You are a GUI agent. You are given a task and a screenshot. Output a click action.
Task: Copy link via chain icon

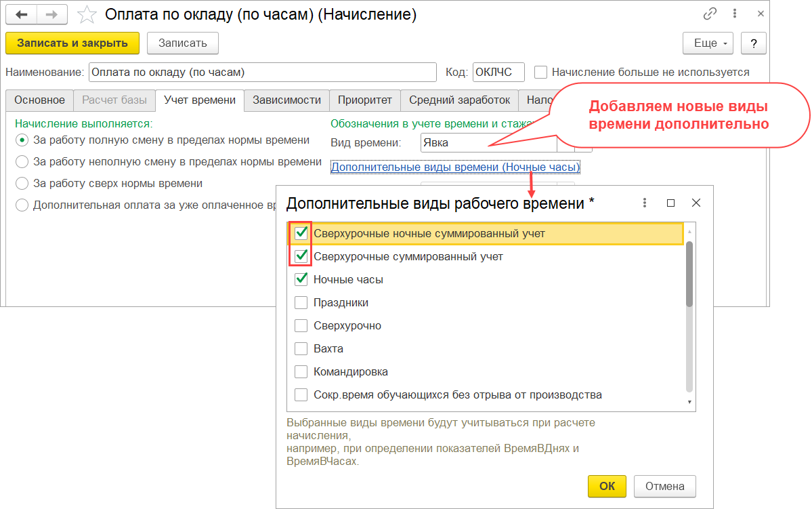click(710, 14)
